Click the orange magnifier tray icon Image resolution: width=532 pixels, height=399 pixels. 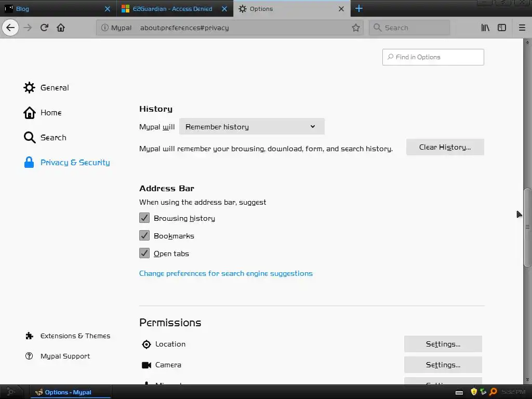tap(494, 392)
